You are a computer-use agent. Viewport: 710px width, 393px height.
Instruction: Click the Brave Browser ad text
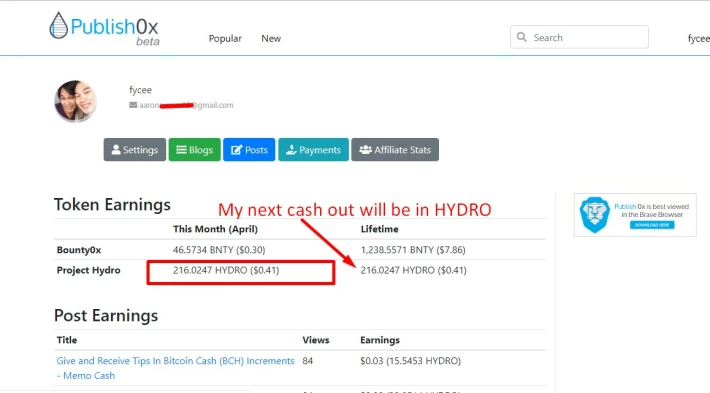coord(652,211)
